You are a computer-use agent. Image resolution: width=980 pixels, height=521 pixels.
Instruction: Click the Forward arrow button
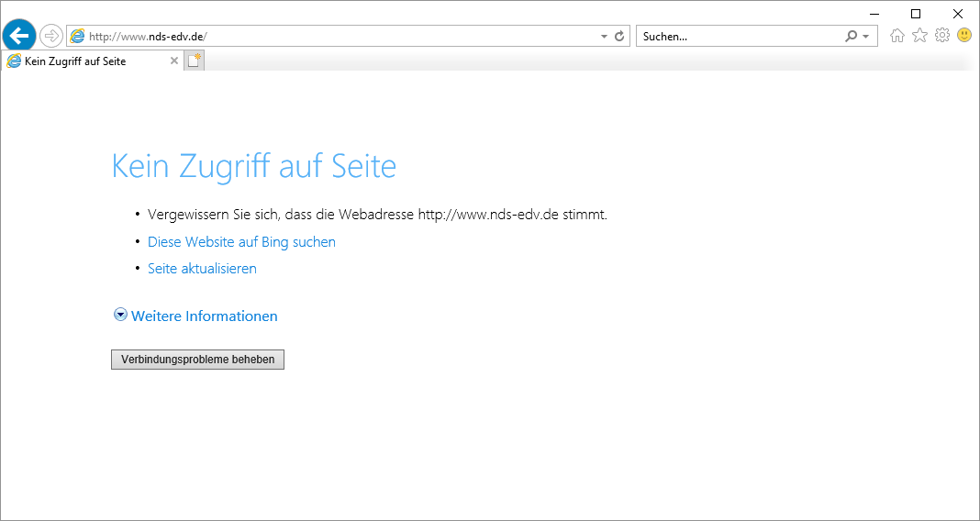pos(51,36)
